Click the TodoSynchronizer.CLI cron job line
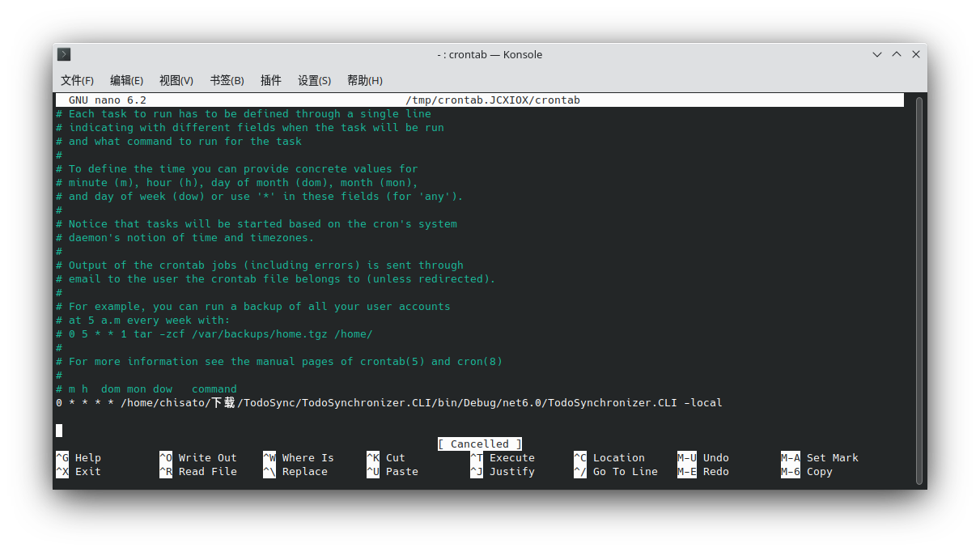980x552 pixels. coord(389,403)
